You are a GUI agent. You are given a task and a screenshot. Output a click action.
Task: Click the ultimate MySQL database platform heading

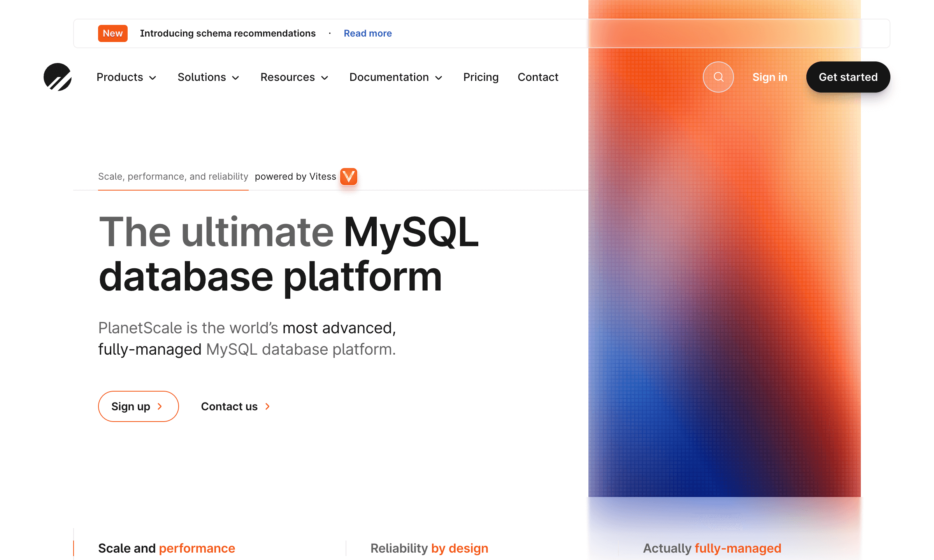coord(289,254)
